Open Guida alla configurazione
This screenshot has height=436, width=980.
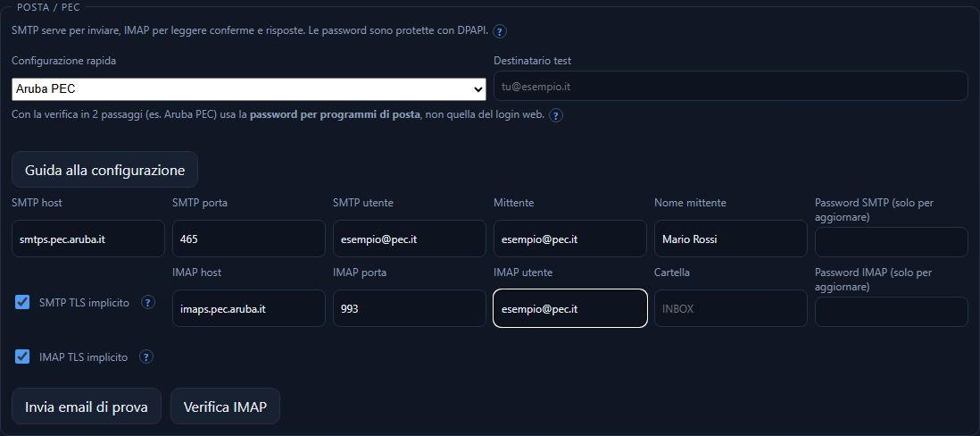pyautogui.click(x=105, y=170)
